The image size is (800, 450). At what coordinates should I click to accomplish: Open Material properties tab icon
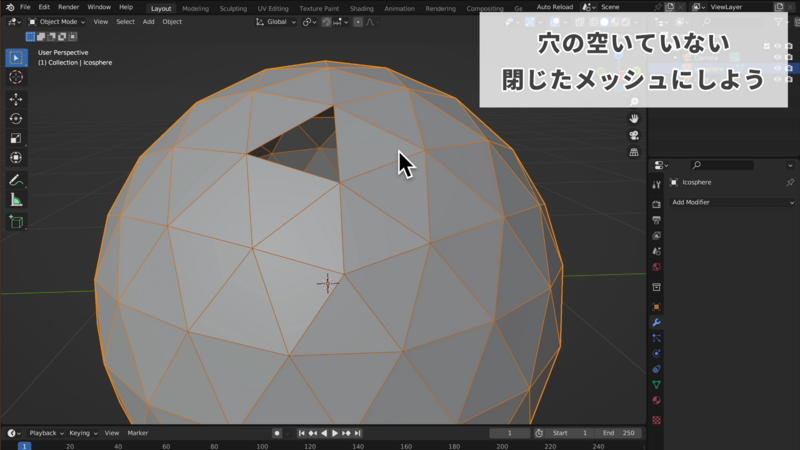click(657, 401)
